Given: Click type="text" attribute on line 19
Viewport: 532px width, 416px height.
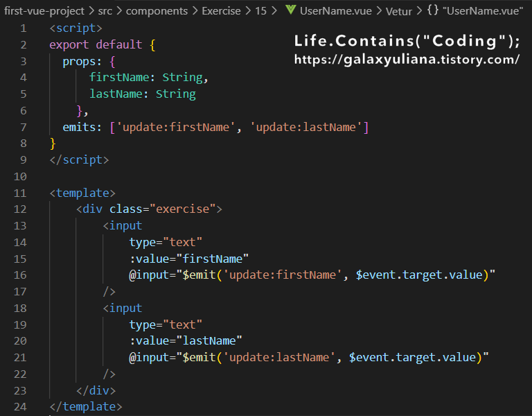Looking at the screenshot, I should tap(166, 325).
